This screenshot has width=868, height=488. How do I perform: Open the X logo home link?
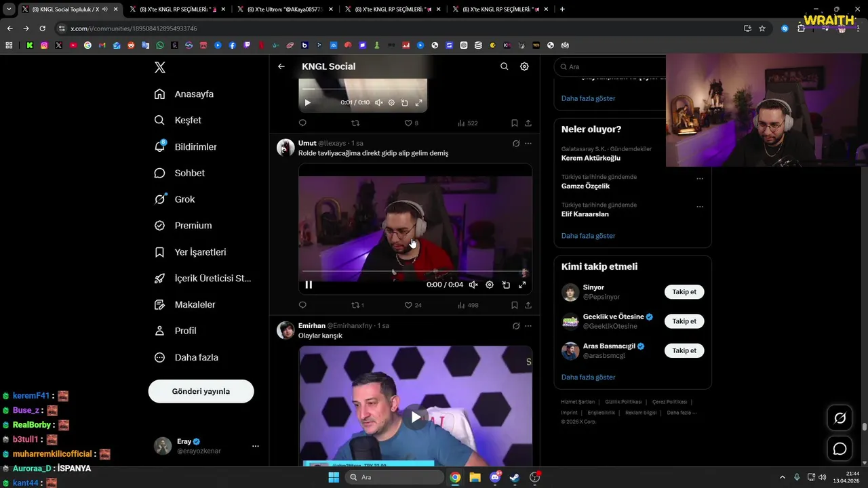tap(160, 67)
